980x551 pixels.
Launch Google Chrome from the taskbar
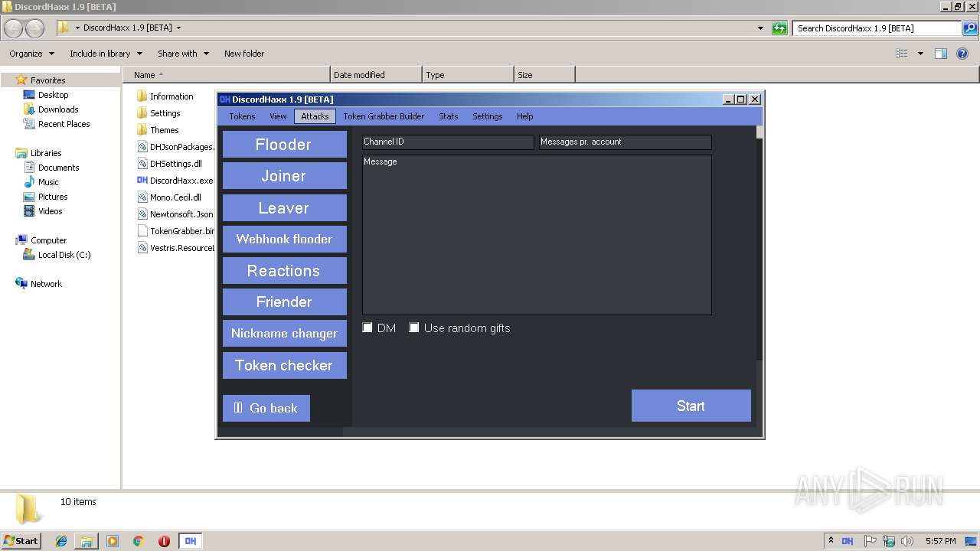point(139,541)
